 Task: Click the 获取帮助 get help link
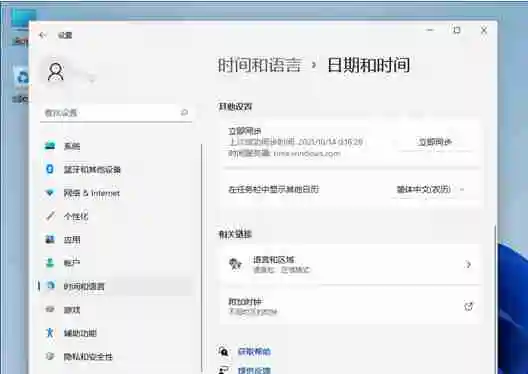click(x=254, y=351)
